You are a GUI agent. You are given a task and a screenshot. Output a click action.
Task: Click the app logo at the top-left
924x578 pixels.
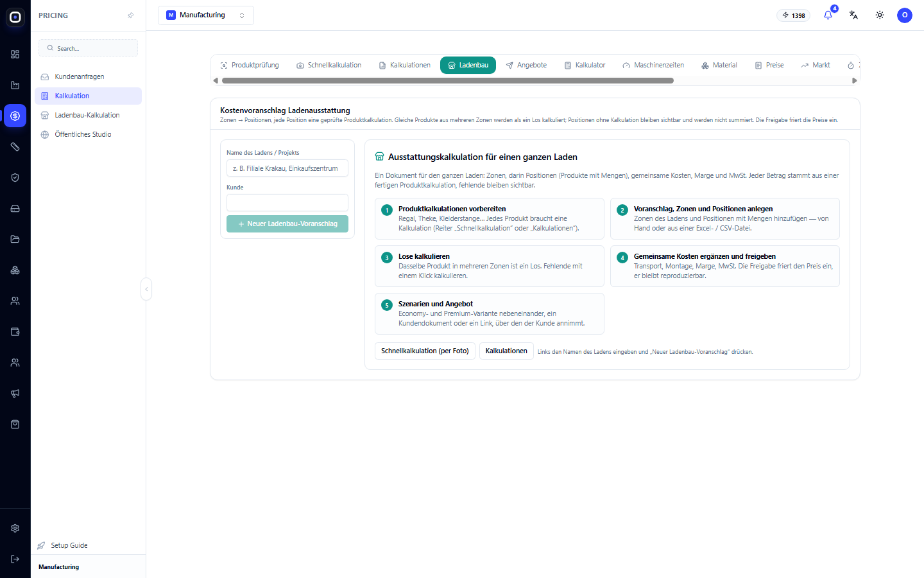15,17
